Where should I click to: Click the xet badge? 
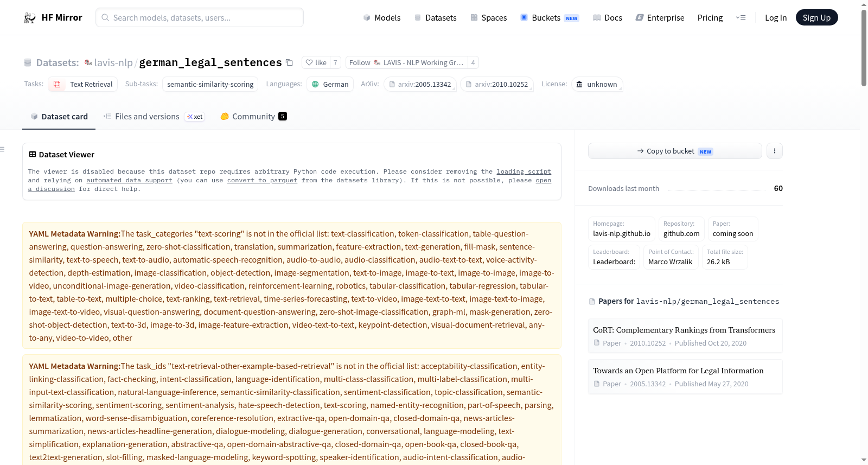point(195,117)
